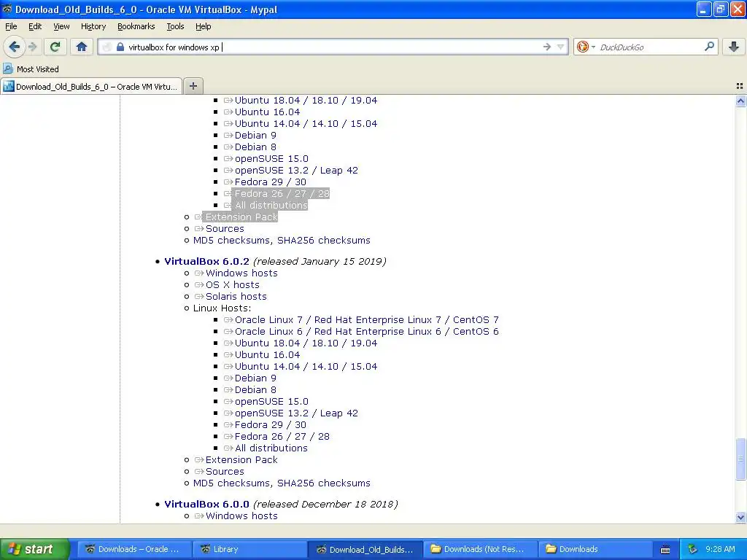The width and height of the screenshot is (747, 560).
Task: Reload the page with the refresh icon
Action: click(x=55, y=47)
